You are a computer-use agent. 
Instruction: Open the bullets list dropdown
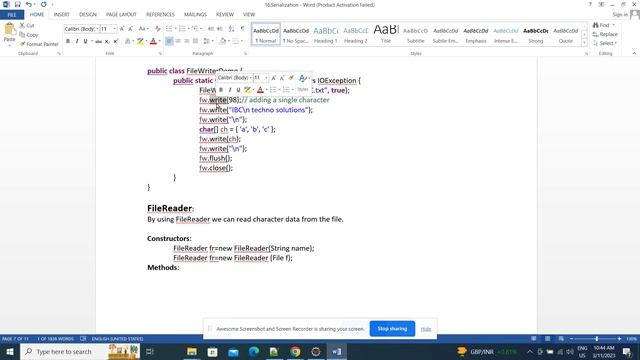[x=175, y=29]
